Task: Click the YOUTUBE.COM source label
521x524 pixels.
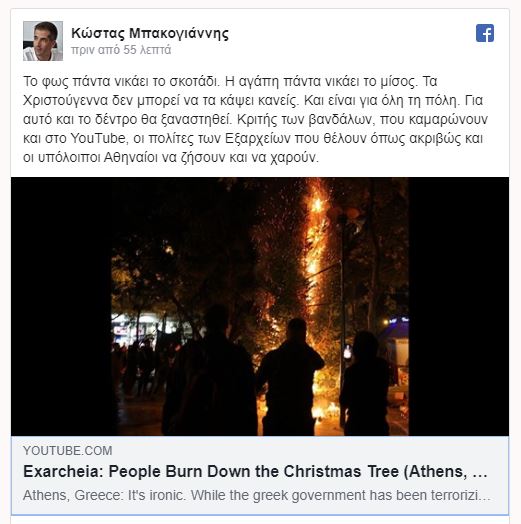Action: tap(68, 450)
